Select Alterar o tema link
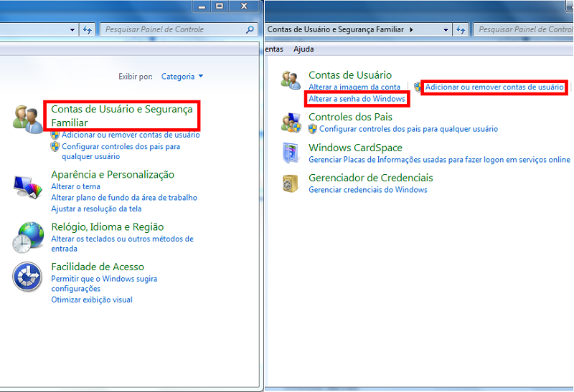574x392 pixels. (x=75, y=186)
